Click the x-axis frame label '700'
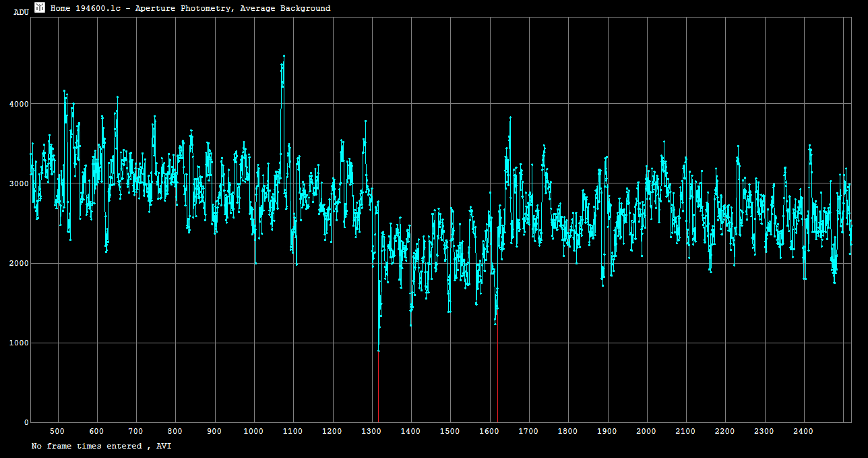Image resolution: width=868 pixels, height=458 pixels. click(136, 431)
